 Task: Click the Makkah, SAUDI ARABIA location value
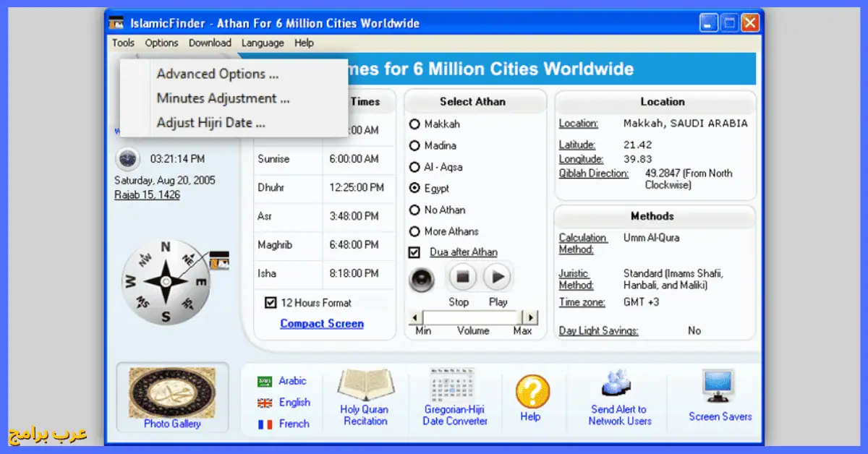(686, 124)
